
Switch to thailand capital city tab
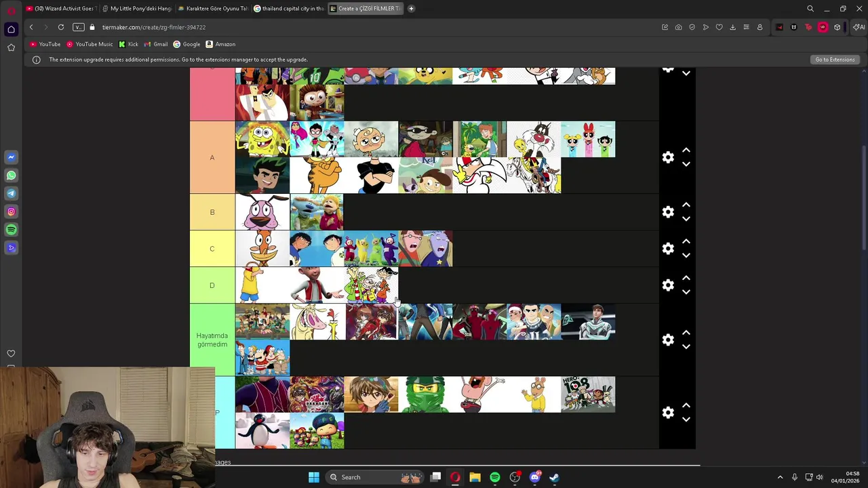click(289, 8)
